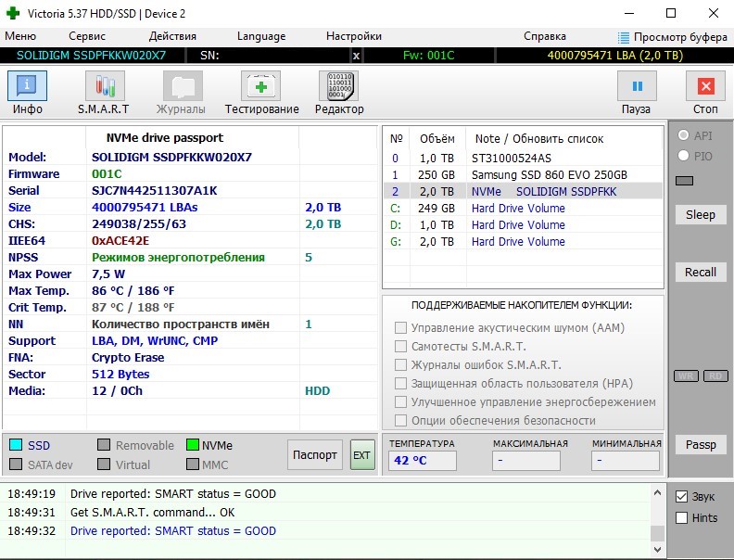
Task: Open the Инфо drive info panel
Action: [27, 86]
